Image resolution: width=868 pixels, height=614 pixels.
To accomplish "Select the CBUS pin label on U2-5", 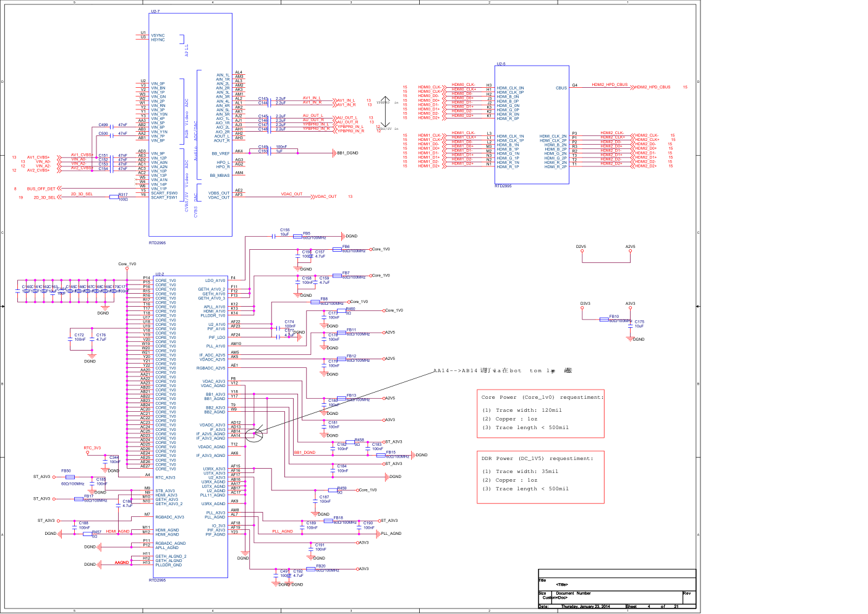I will pos(561,88).
